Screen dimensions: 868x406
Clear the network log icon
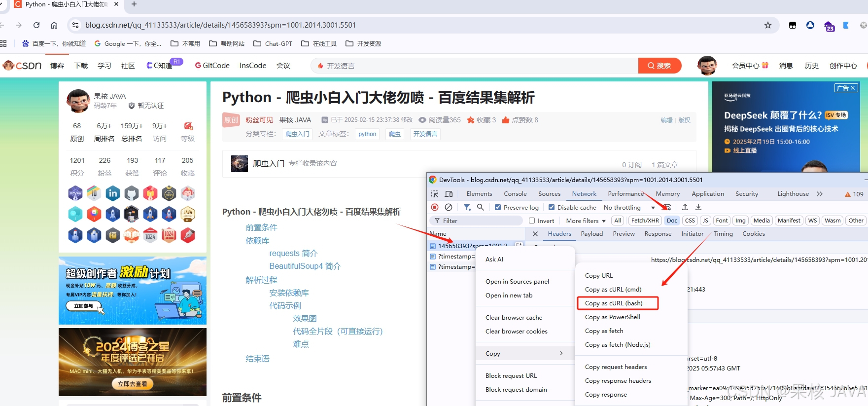(x=449, y=207)
